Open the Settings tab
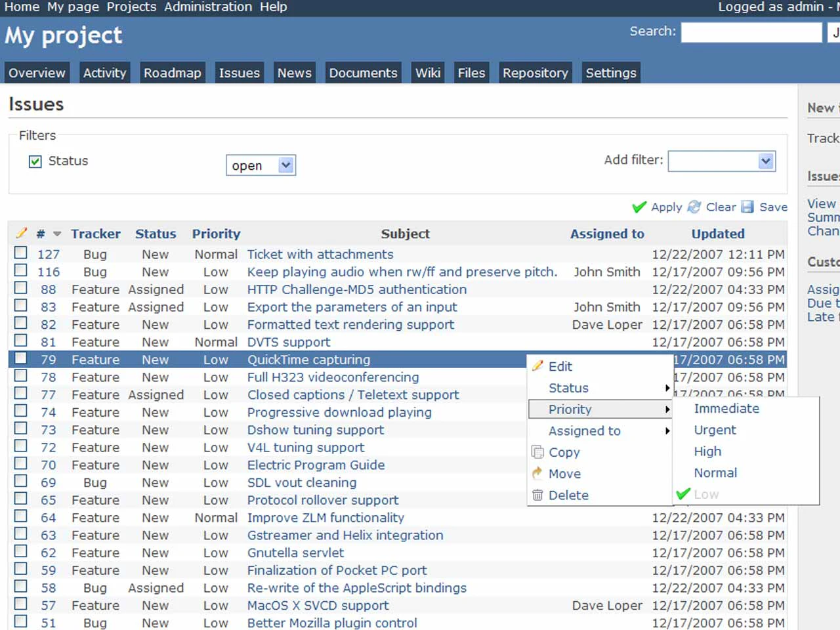Screen dimensions: 840x630 (611, 73)
